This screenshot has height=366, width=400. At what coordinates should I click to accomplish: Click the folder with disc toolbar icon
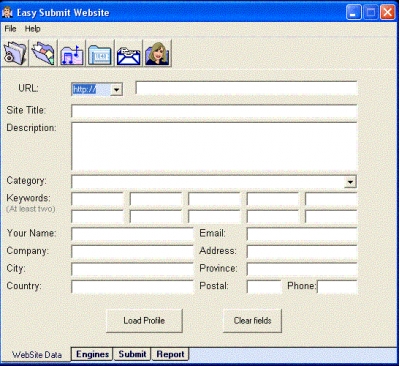click(15, 53)
